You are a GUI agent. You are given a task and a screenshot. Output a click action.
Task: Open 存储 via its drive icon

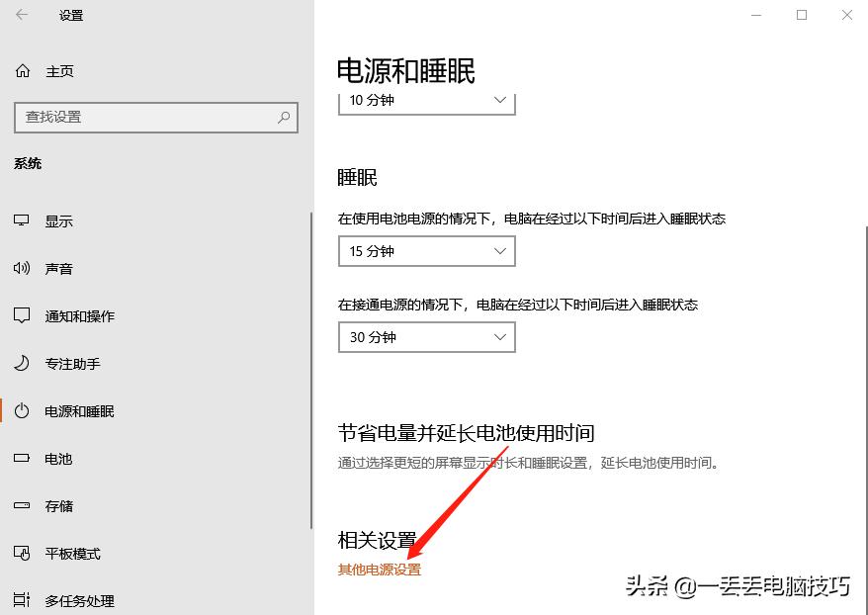[22, 505]
